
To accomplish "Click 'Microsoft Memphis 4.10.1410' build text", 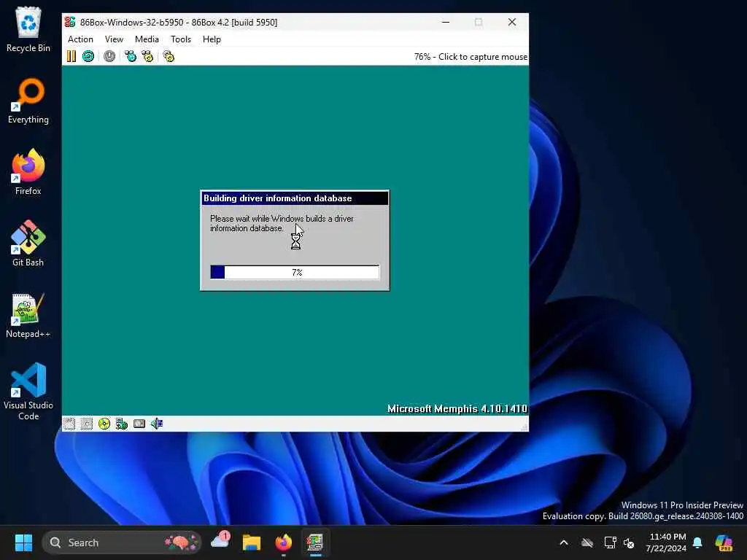I will 457,408.
